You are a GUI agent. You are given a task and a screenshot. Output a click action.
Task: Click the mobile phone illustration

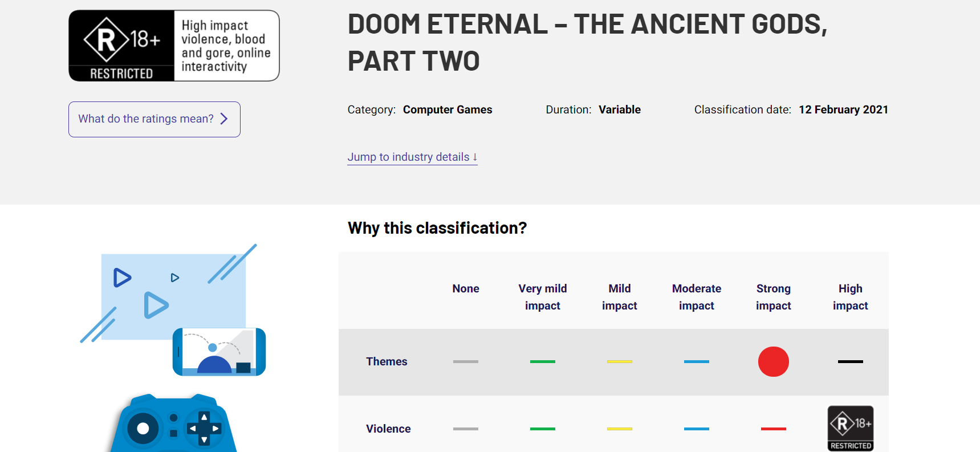[219, 352]
